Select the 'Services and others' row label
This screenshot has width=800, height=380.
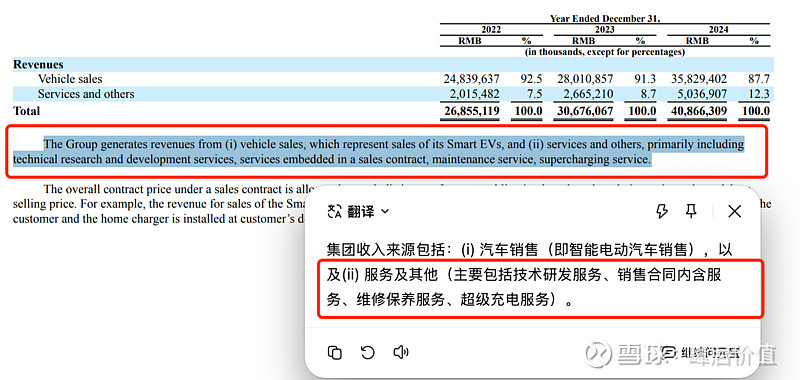tap(86, 94)
